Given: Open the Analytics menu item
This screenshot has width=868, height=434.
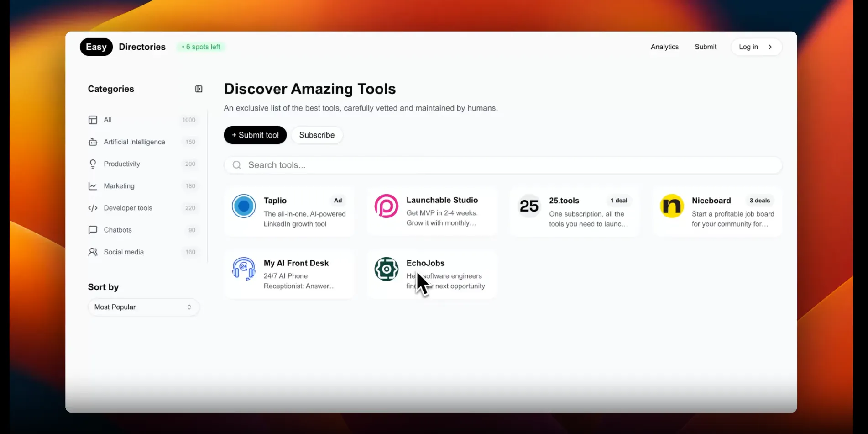Looking at the screenshot, I should [664, 47].
